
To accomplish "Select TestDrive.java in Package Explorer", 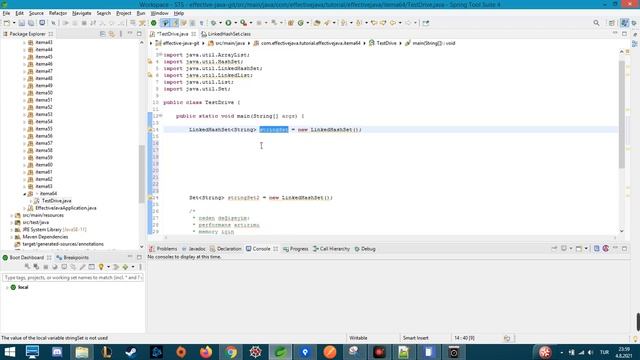I will click(x=56, y=201).
